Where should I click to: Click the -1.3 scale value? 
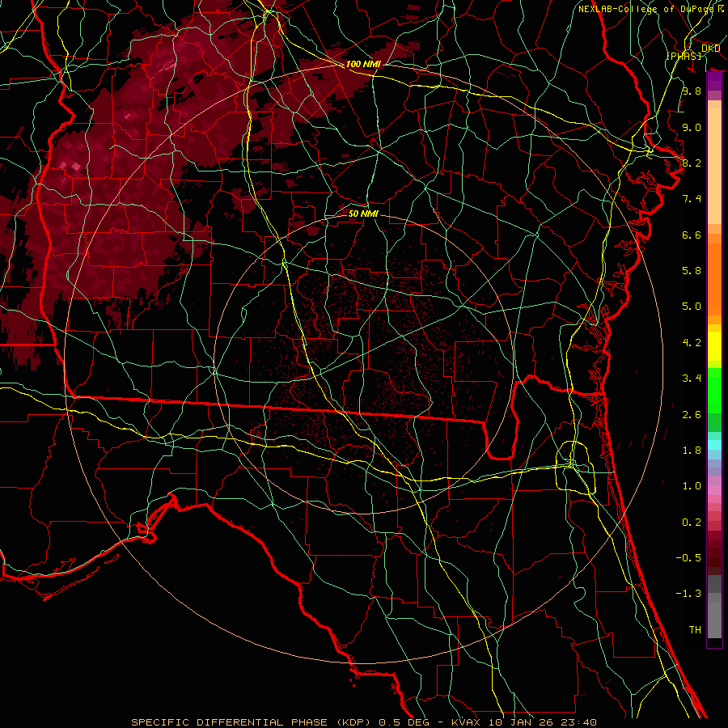[688, 594]
